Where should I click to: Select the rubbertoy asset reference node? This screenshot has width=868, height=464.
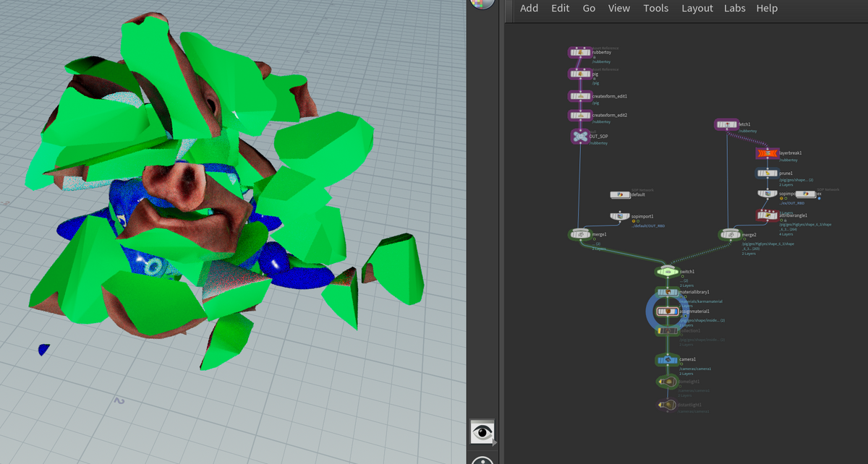[580, 53]
